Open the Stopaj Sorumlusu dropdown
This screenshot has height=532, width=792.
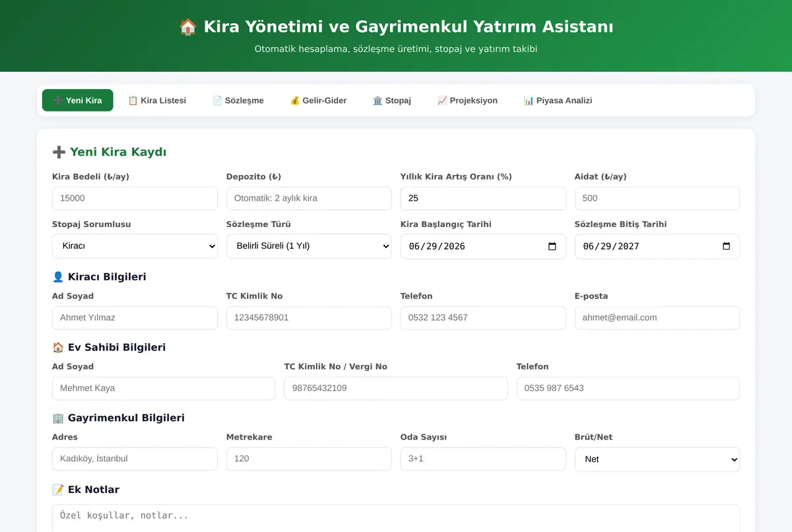[135, 246]
